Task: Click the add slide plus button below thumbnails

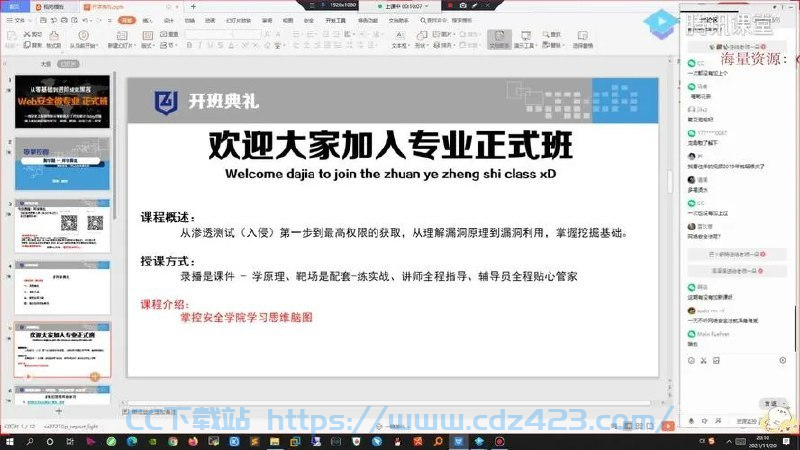Action: [59, 411]
